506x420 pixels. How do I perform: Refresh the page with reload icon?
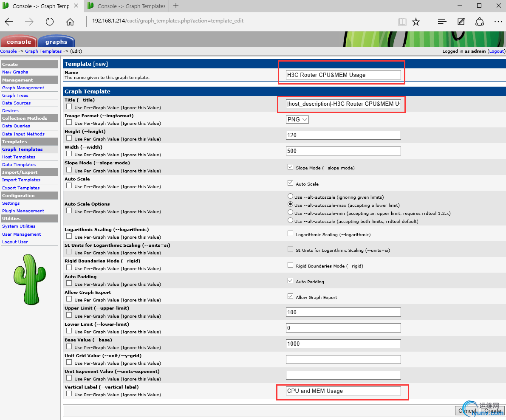point(49,22)
